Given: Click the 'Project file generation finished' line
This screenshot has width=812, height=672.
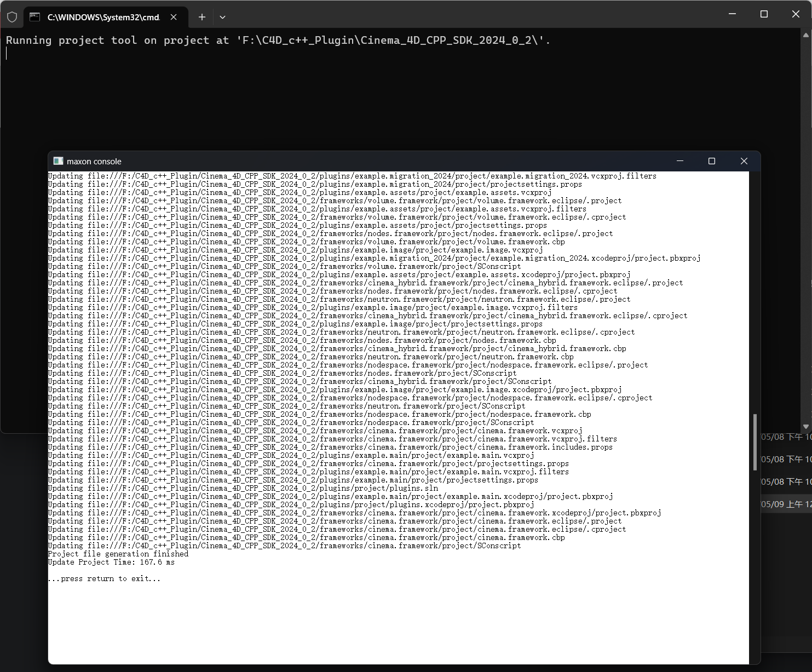Looking at the screenshot, I should 118,554.
